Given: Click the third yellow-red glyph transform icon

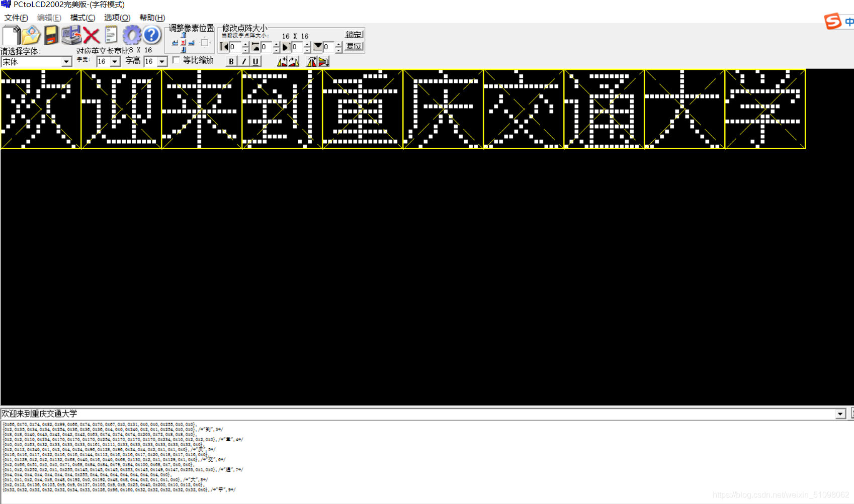Looking at the screenshot, I should (312, 61).
